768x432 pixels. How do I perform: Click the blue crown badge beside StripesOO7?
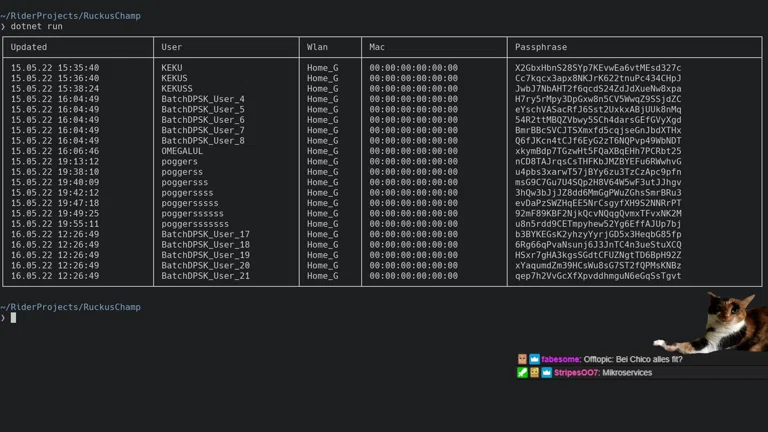click(547, 373)
